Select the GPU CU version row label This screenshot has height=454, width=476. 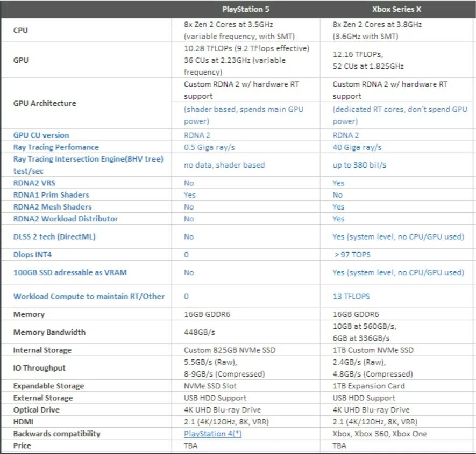point(41,135)
